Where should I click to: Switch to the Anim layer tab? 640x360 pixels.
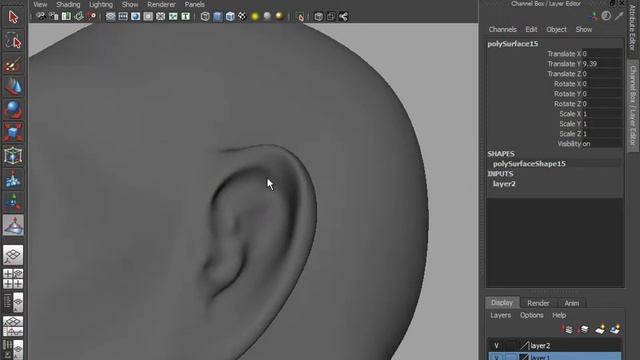point(571,303)
